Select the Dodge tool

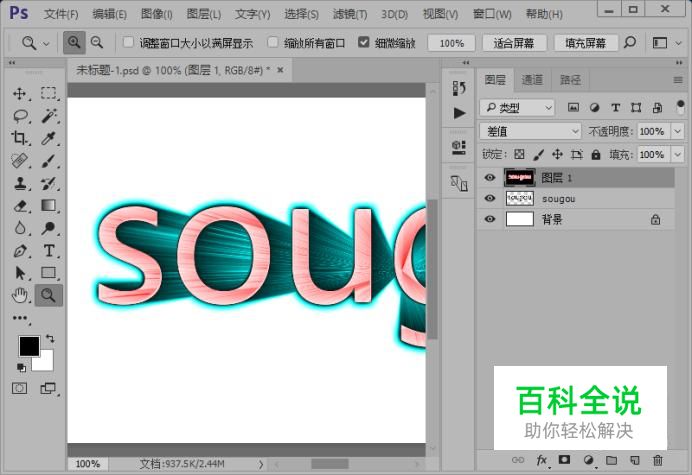[49, 228]
